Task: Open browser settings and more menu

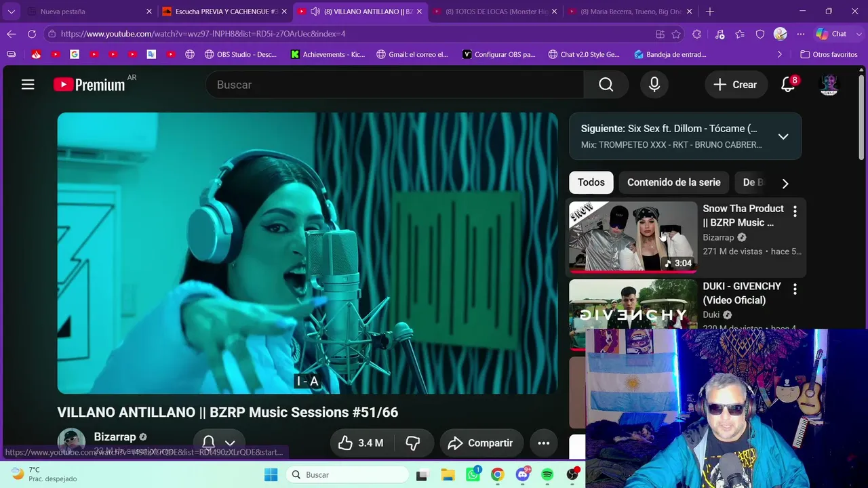Action: (801, 34)
